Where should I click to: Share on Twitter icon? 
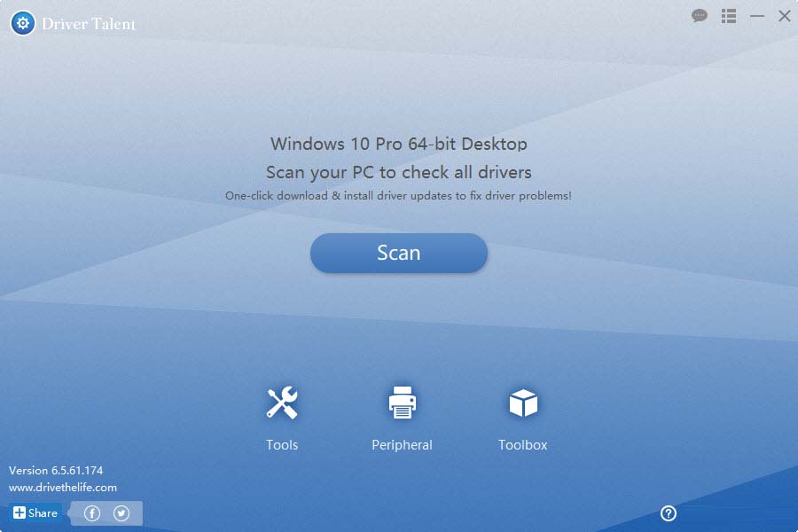(121, 513)
